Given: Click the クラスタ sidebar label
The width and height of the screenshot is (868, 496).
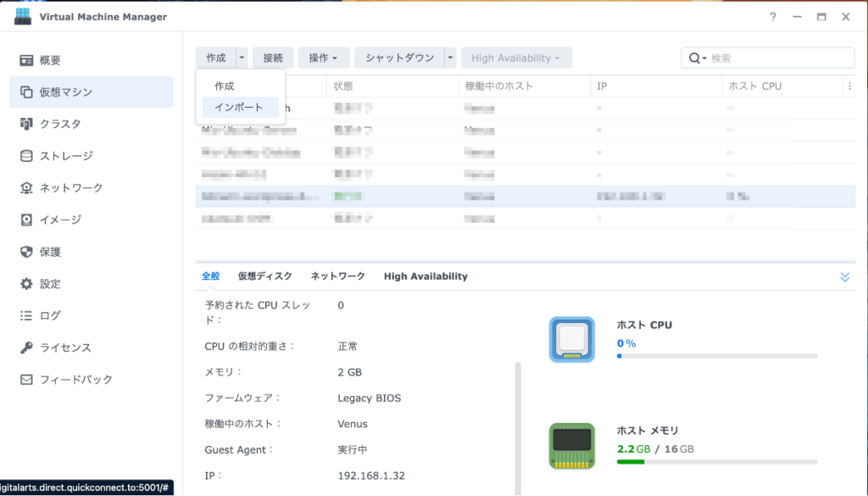Looking at the screenshot, I should click(x=60, y=124).
